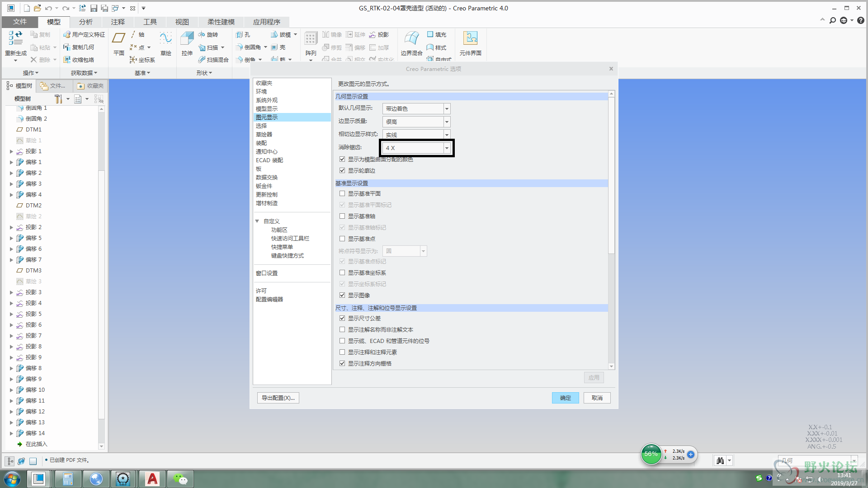The height and width of the screenshot is (488, 868).
Task: Enable the 显示基准轴 checkbox
Action: pyautogui.click(x=342, y=216)
